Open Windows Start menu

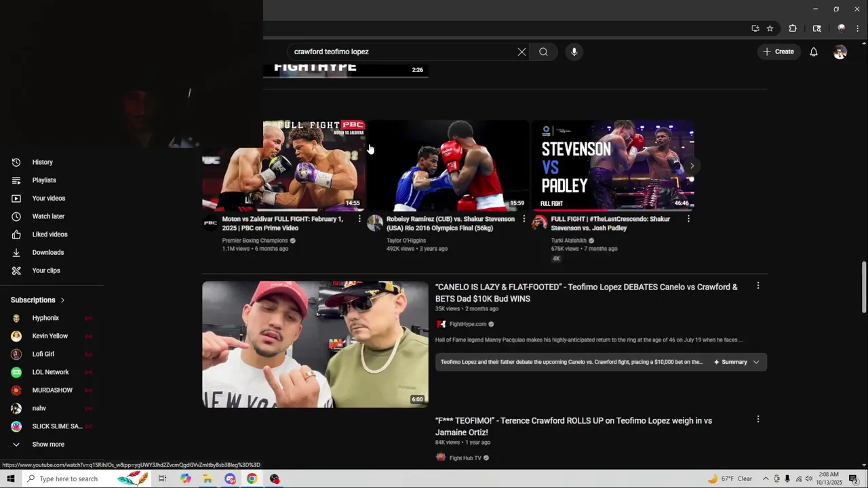pos(11,479)
